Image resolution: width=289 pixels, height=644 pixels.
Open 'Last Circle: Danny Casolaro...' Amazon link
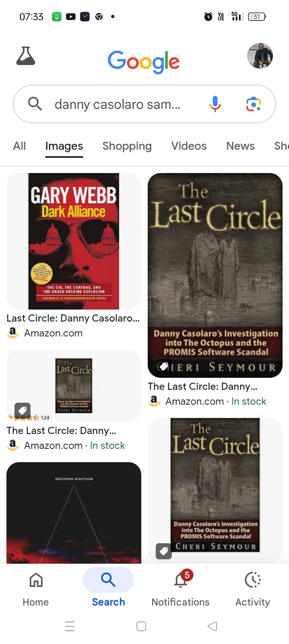(73, 318)
